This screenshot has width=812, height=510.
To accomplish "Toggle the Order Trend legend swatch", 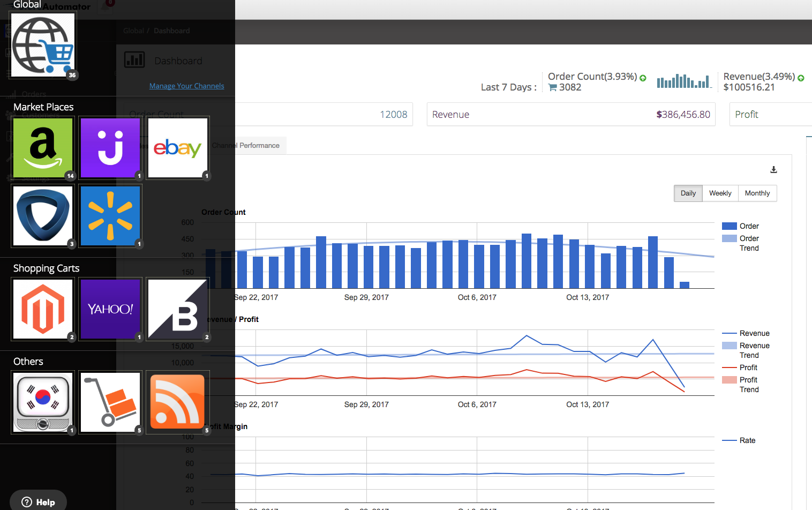I will 730,238.
